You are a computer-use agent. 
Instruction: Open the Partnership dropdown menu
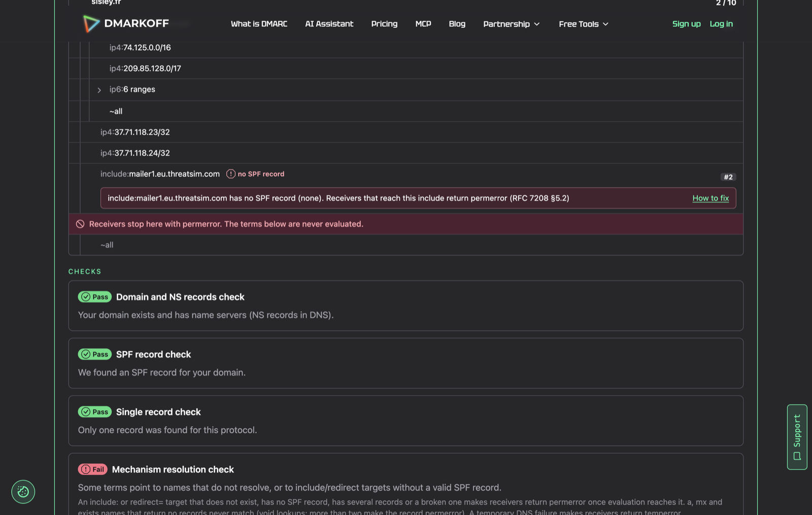(x=511, y=24)
